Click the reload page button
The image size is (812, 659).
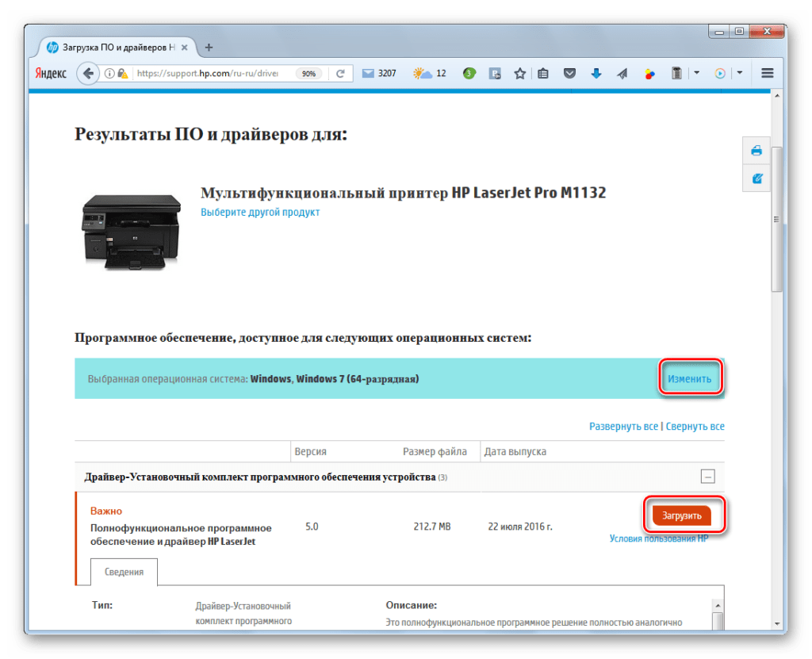coord(340,74)
